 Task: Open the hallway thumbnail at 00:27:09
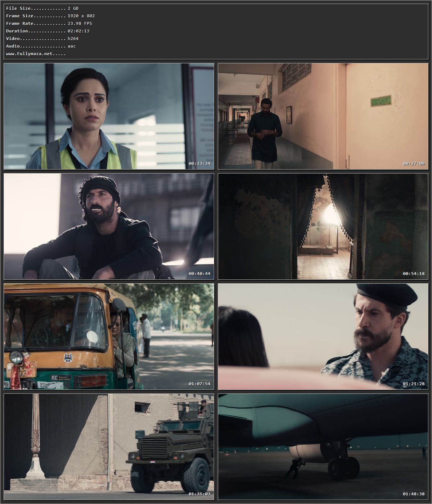pos(323,116)
